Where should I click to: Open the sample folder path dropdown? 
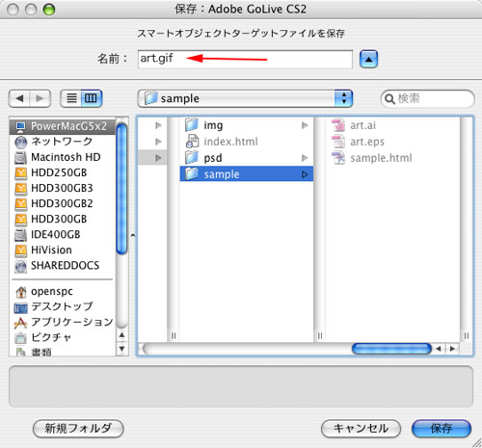click(x=245, y=98)
